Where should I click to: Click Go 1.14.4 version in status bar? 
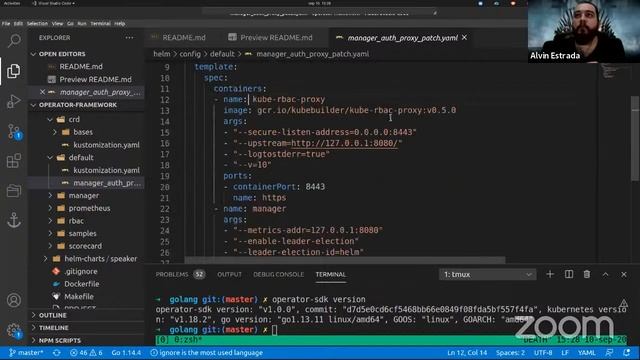point(126,353)
